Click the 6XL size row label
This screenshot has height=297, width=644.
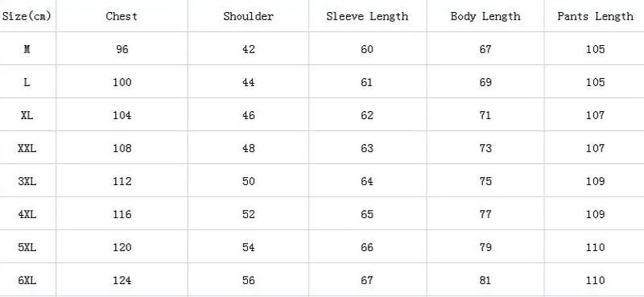(x=27, y=281)
